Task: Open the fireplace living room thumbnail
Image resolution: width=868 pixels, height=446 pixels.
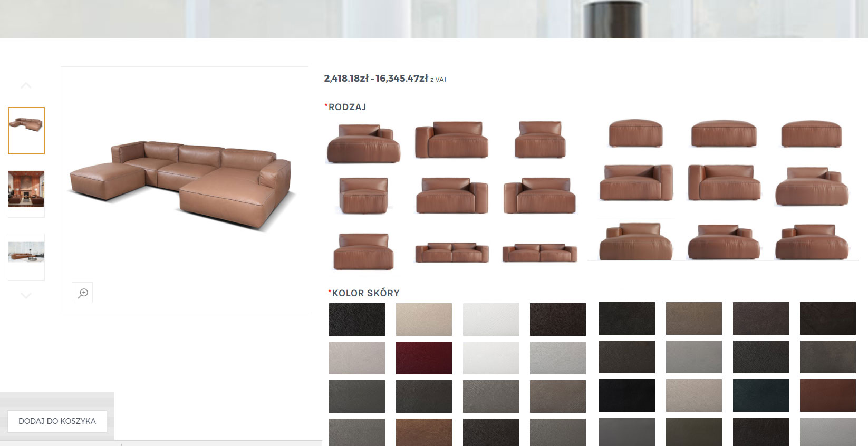Action: pos(26,189)
